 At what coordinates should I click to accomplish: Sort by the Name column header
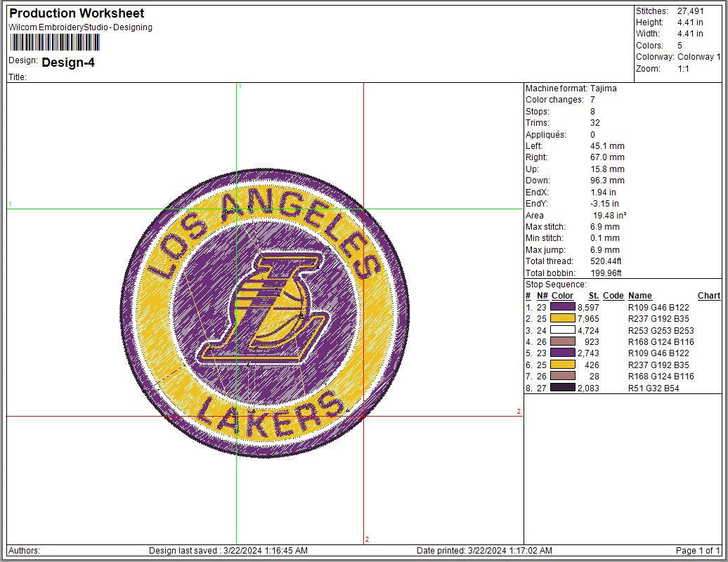coord(640,296)
